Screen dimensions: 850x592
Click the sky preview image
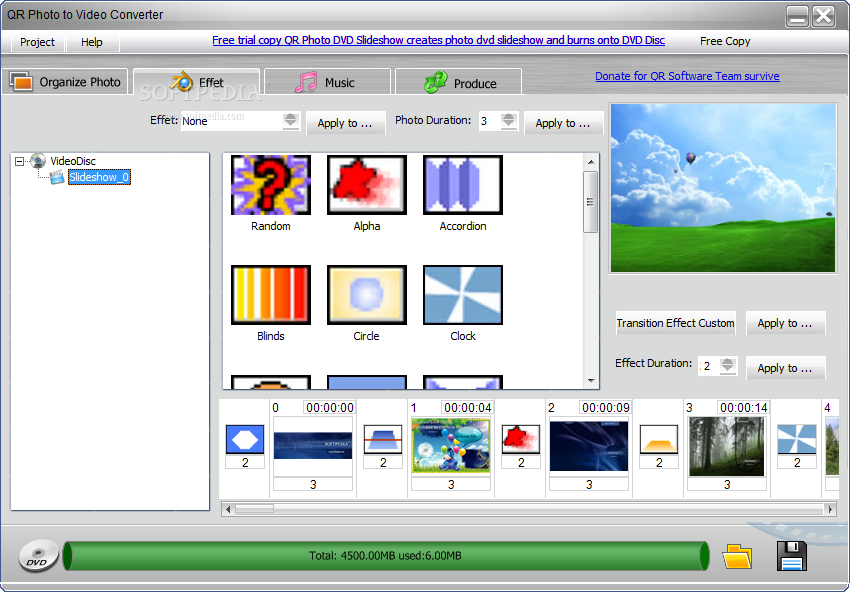723,188
